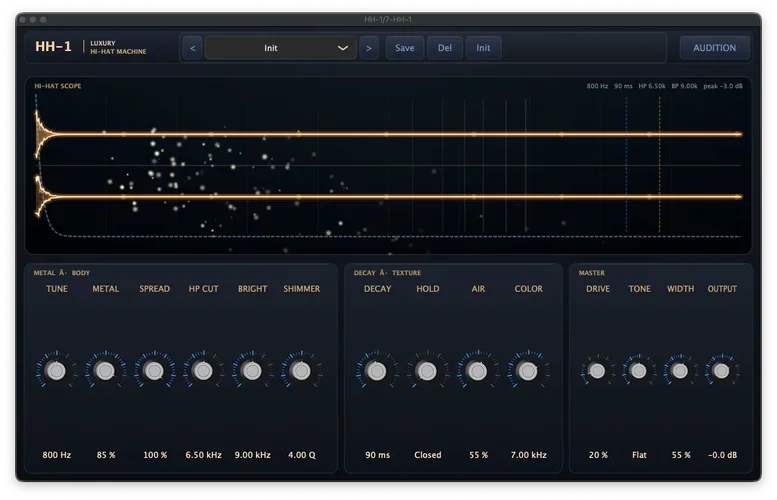This screenshot has width=777, height=500.
Task: Click the Flat tone value
Action: (639, 455)
